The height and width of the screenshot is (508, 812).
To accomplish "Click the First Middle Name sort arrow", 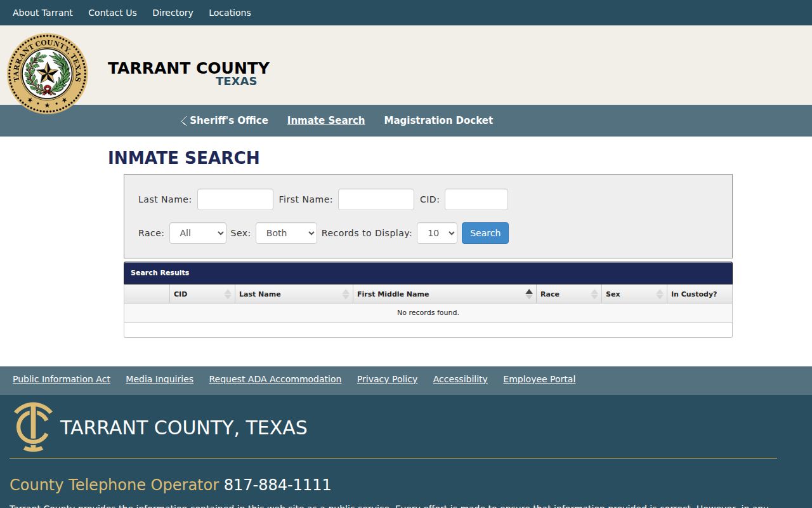I will click(x=529, y=294).
